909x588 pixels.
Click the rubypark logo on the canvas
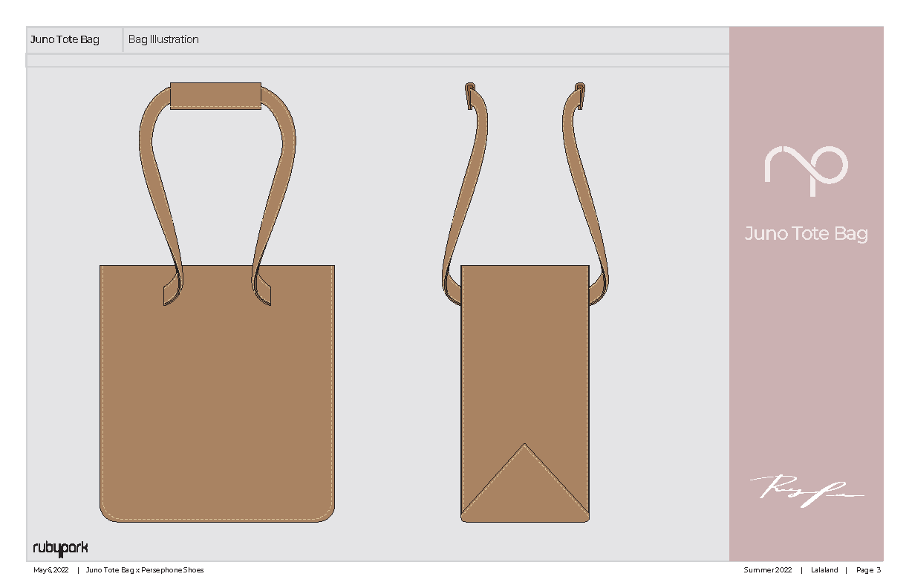click(x=60, y=548)
